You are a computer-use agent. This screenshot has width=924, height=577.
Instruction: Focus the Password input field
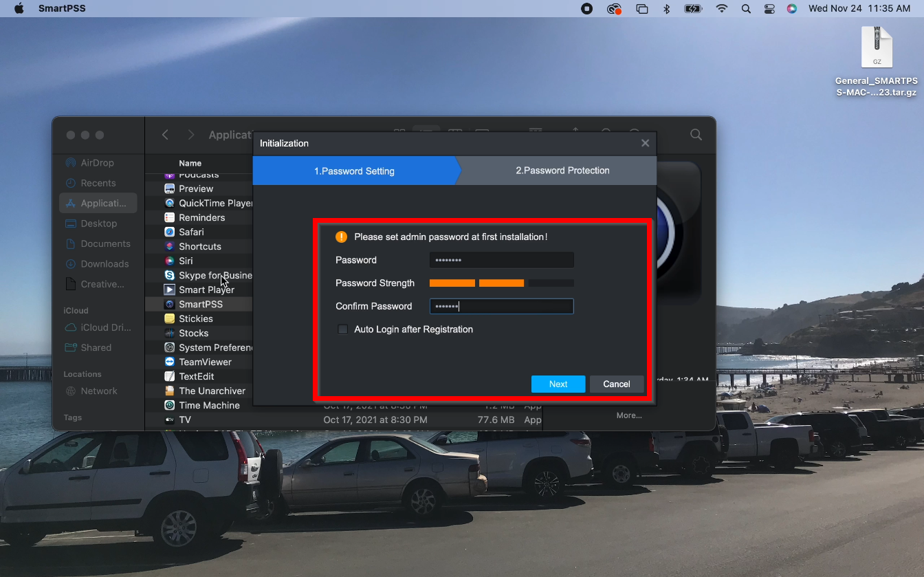[501, 260]
